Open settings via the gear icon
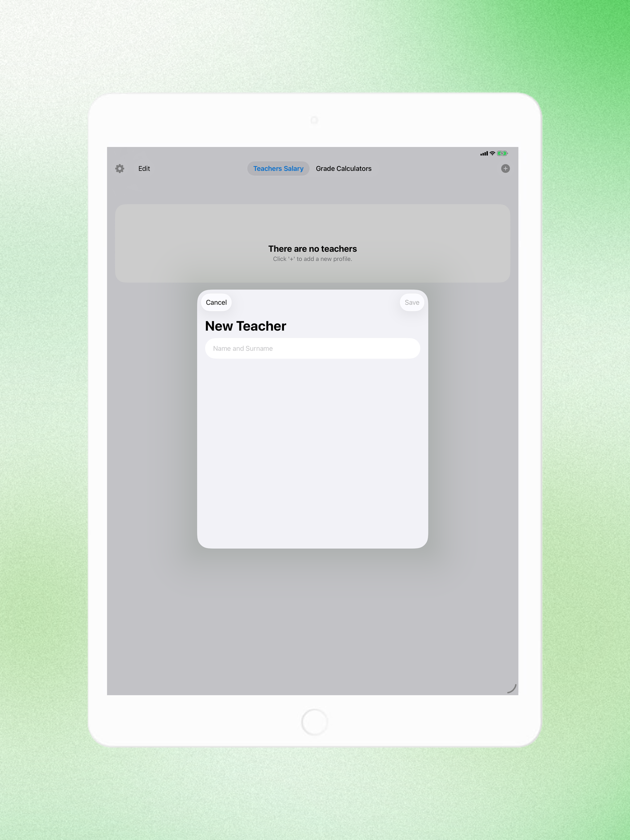Screen dimensions: 630x840 coord(120,168)
